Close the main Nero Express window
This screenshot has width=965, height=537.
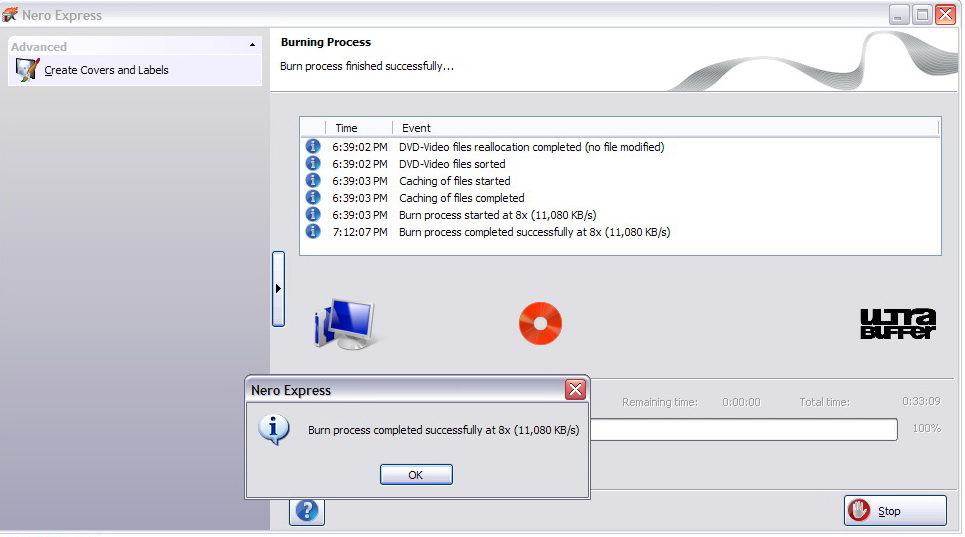[945, 14]
